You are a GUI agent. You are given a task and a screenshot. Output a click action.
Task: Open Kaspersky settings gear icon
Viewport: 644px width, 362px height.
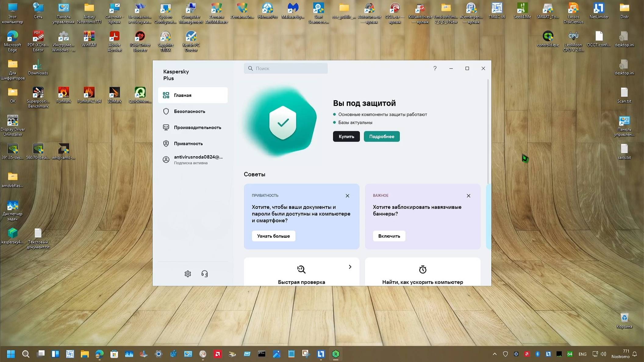tap(188, 274)
